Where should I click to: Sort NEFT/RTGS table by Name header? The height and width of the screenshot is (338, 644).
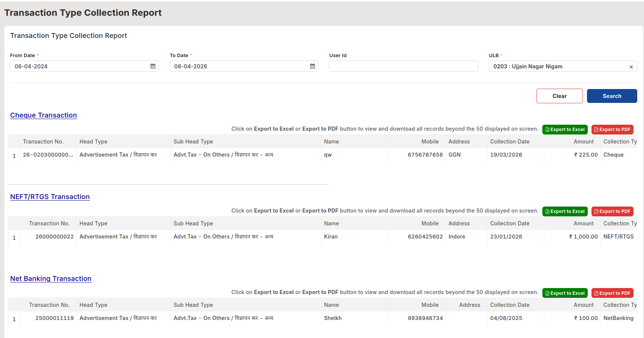click(x=355, y=223)
